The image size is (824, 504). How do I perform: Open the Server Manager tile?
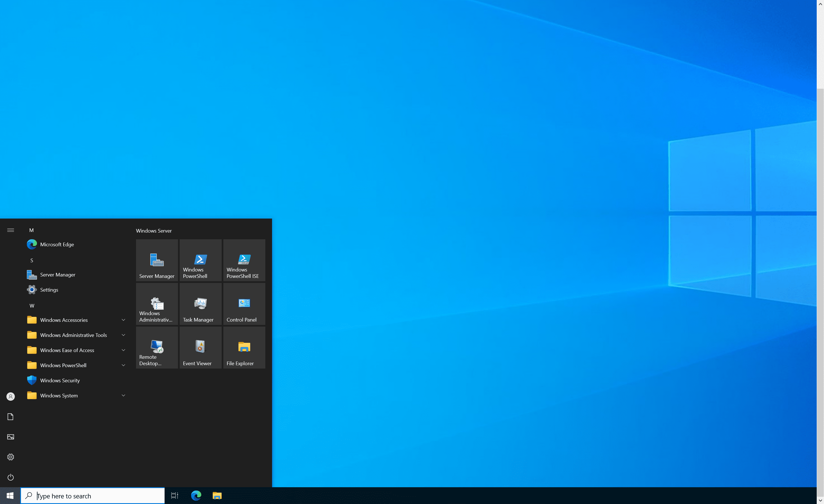[156, 260]
